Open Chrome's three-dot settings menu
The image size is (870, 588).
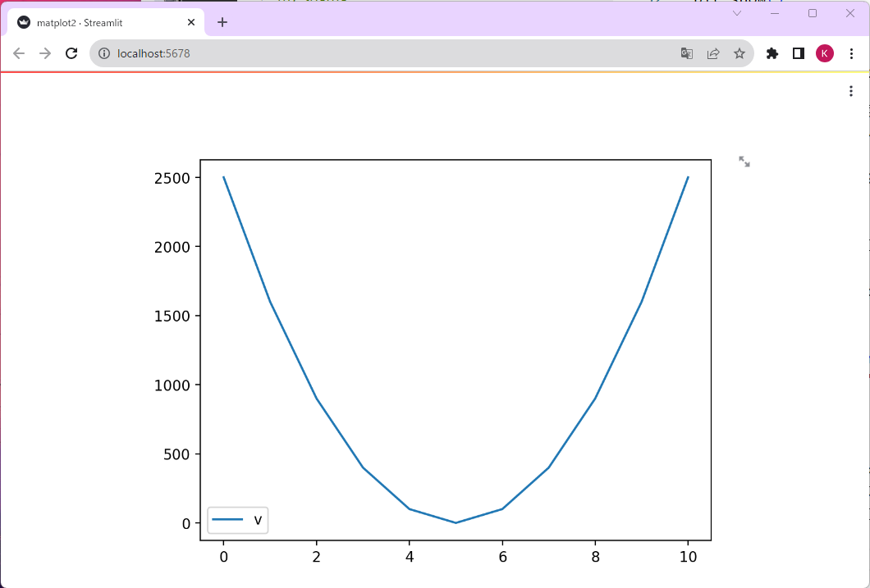(851, 52)
